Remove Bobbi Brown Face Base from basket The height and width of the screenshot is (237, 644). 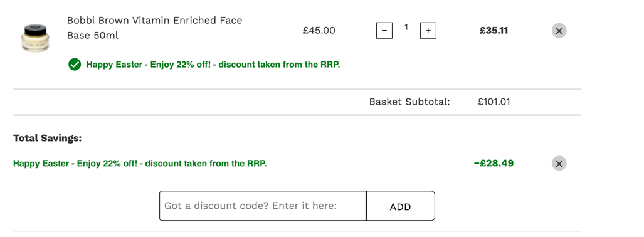click(559, 30)
